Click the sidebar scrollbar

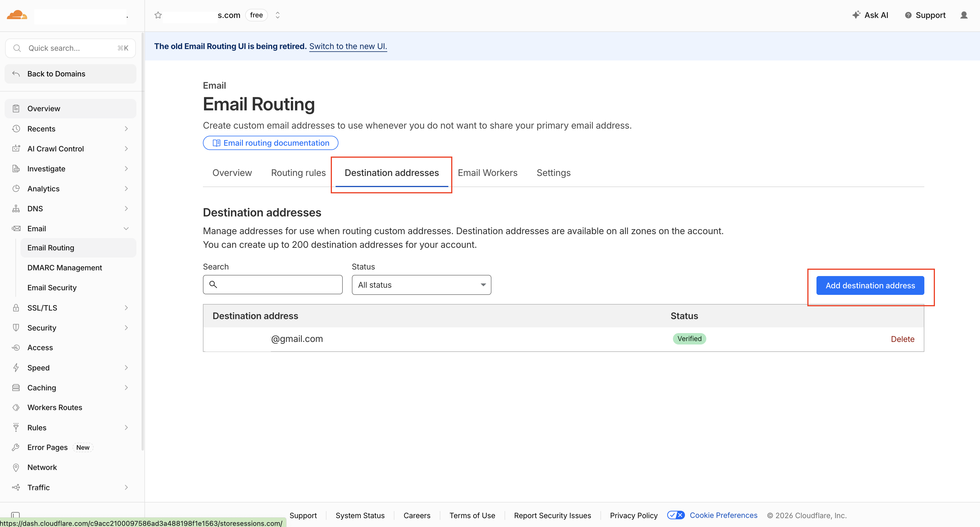[143, 242]
